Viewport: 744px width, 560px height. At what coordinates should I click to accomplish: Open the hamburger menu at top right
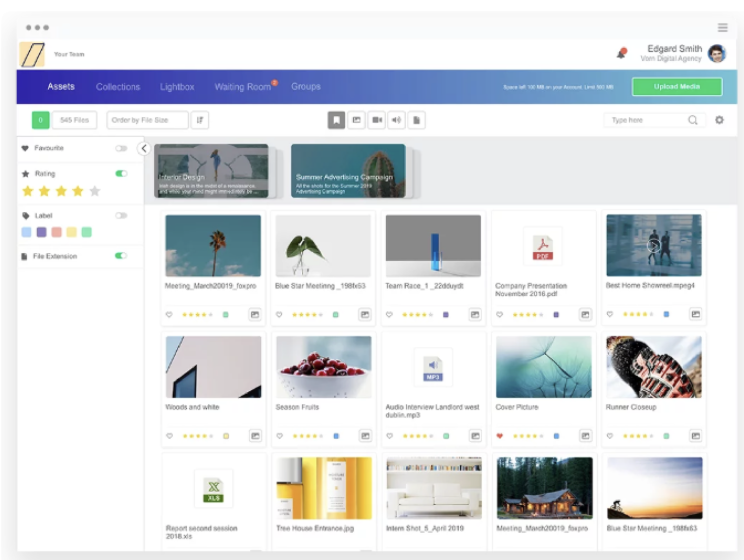[x=722, y=27]
